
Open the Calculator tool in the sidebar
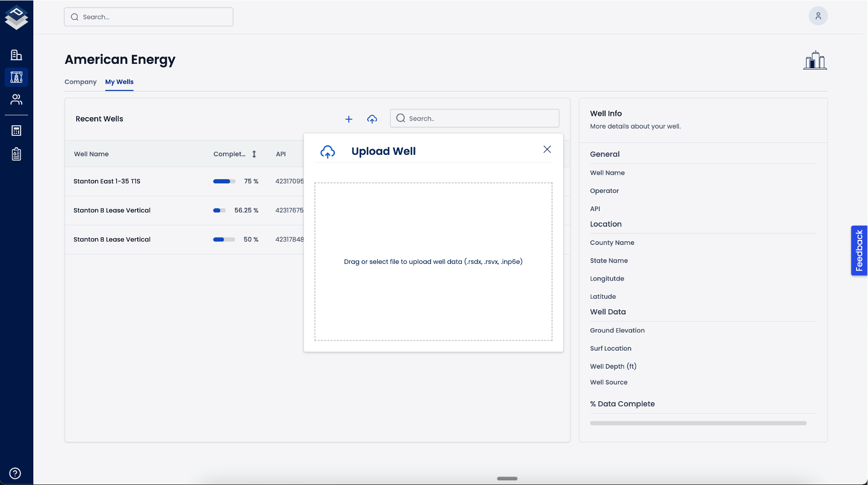(x=16, y=130)
